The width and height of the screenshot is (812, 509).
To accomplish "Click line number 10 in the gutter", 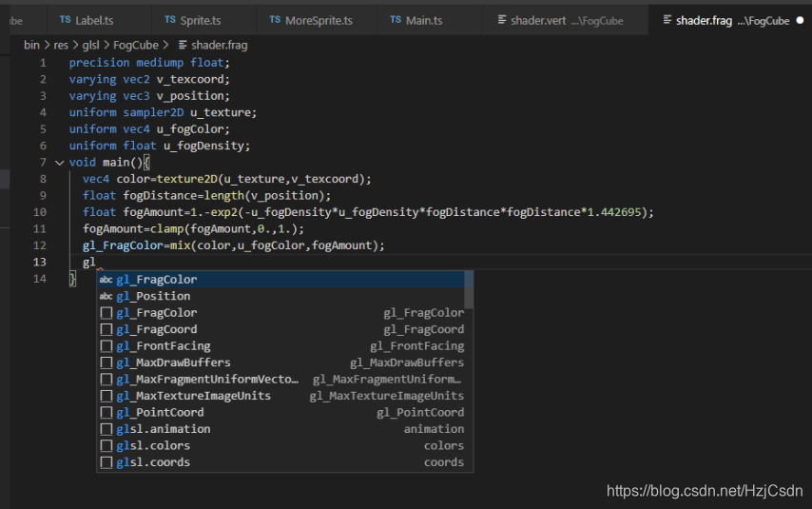I will (39, 212).
